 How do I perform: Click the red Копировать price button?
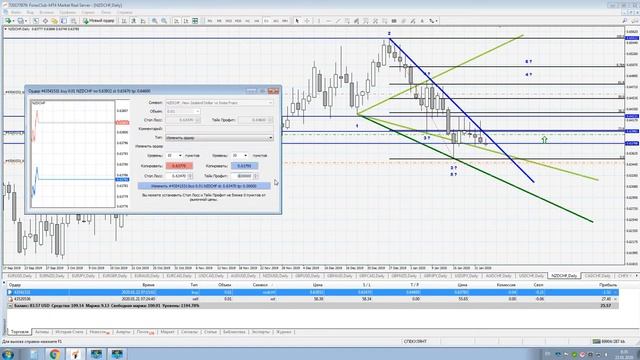click(179, 166)
